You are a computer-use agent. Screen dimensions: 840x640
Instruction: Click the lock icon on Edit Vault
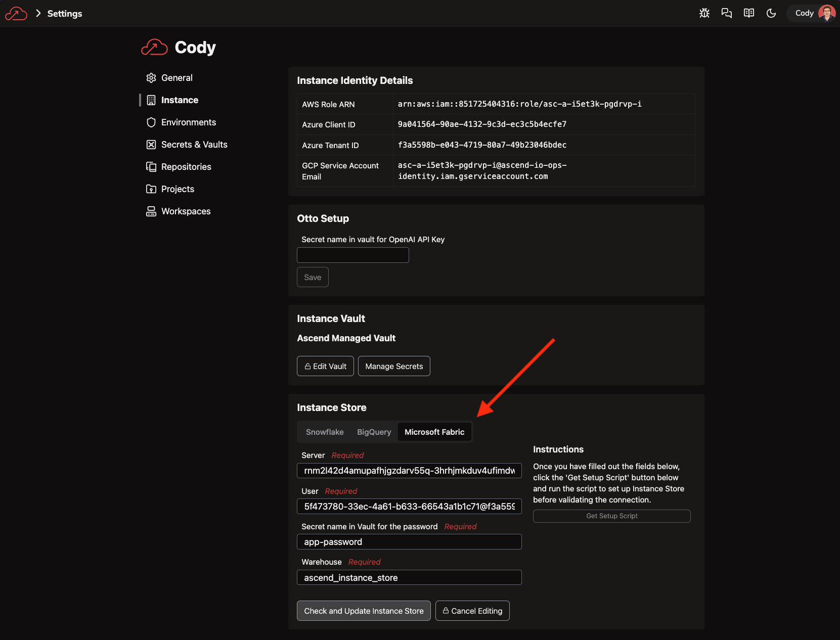307,366
